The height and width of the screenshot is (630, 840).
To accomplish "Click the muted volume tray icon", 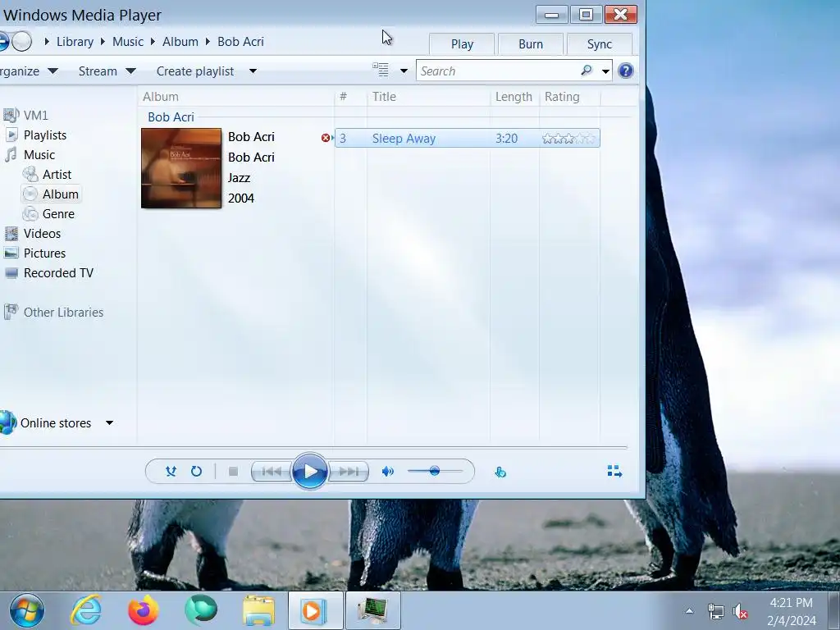I will tap(741, 610).
